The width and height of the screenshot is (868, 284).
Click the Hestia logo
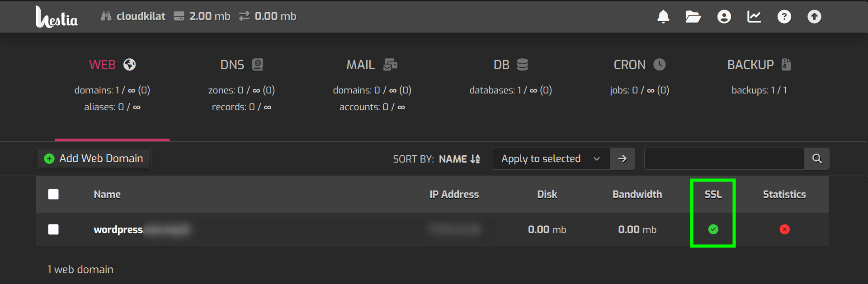(x=56, y=17)
